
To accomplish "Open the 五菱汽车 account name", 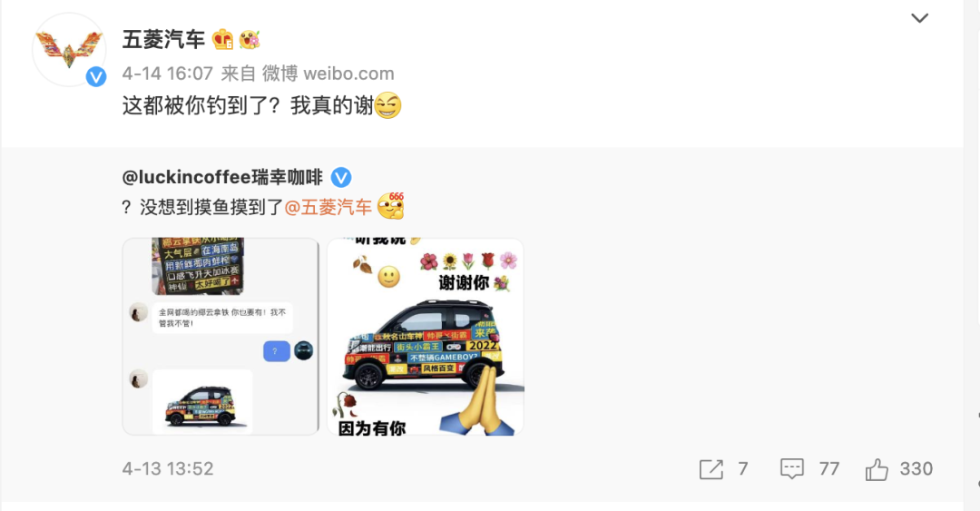I will [x=163, y=39].
